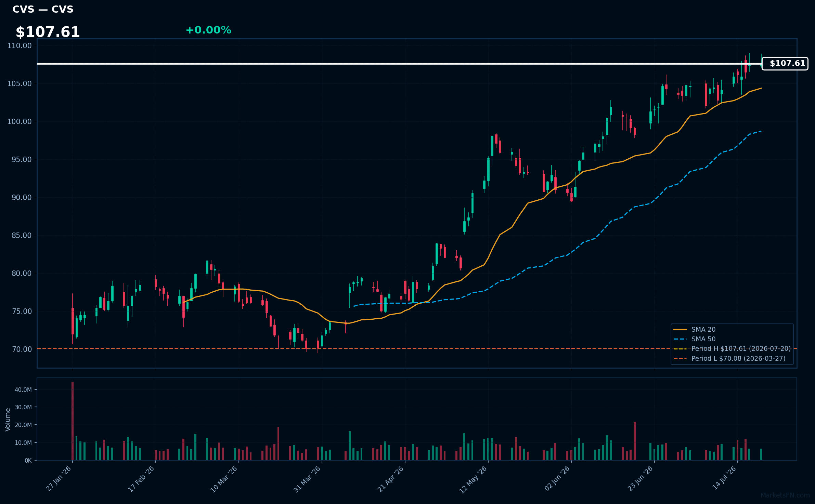Click the 21 Apr '26 date label

(x=390, y=479)
